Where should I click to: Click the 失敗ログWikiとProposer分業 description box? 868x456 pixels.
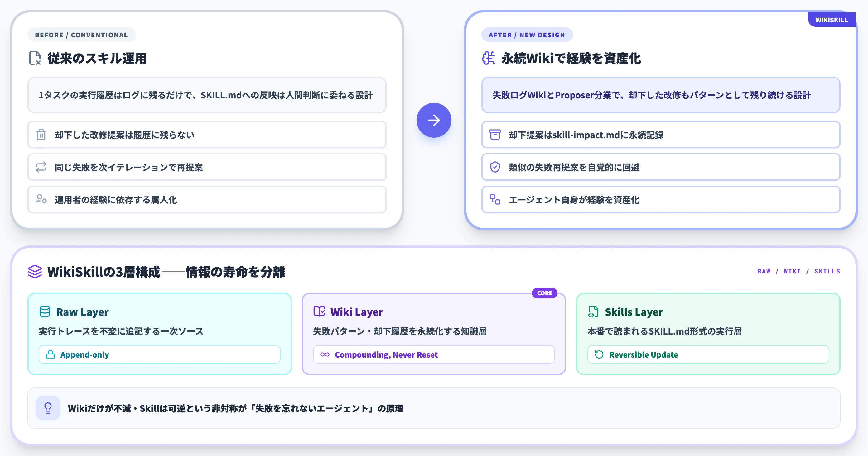pyautogui.click(x=661, y=95)
